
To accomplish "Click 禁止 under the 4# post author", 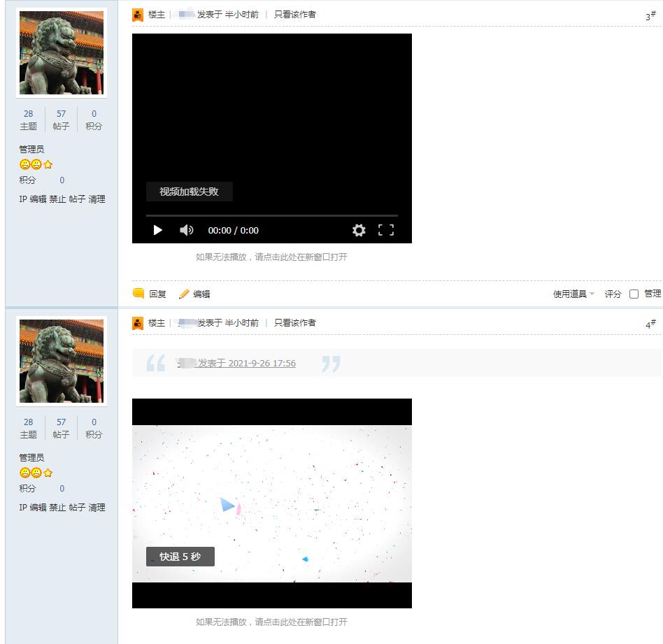I will pos(57,508).
